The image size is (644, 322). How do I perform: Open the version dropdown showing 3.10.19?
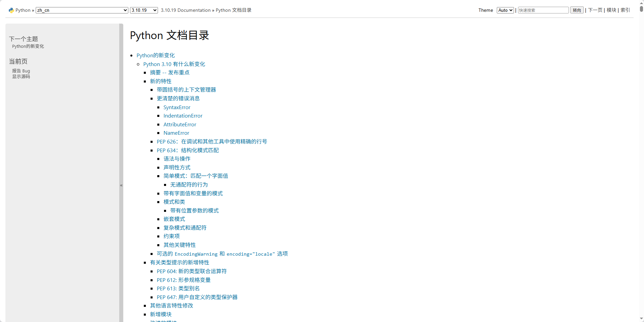click(143, 10)
